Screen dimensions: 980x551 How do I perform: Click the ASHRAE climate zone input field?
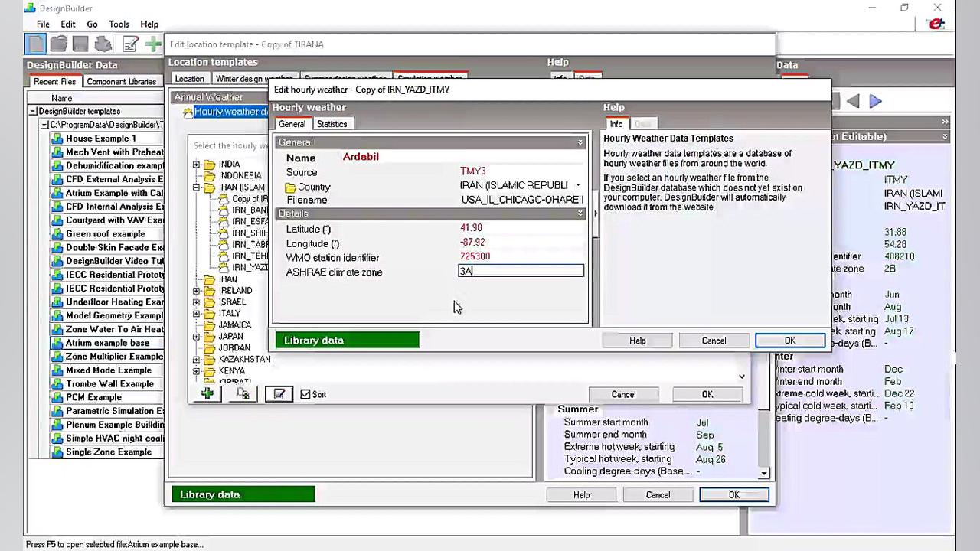click(x=521, y=272)
